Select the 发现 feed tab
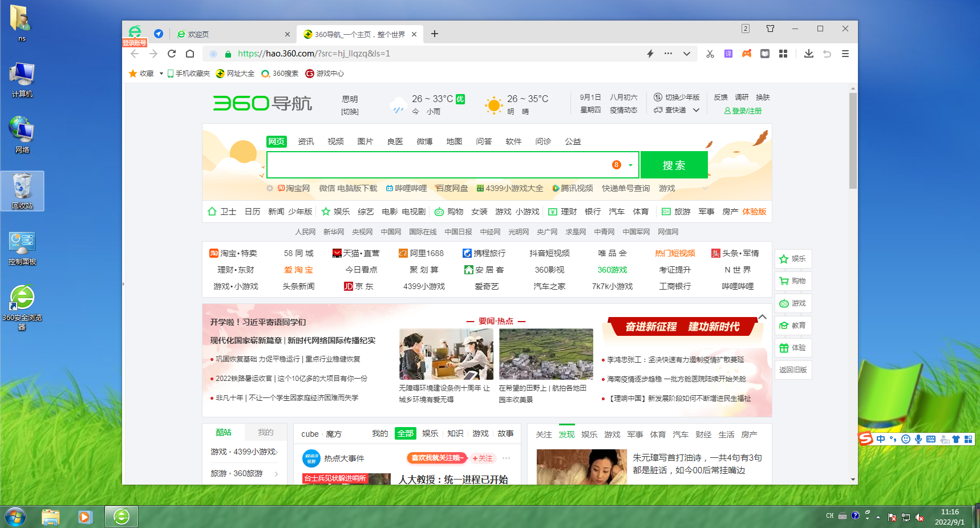Viewport: 980px width, 528px height. tap(566, 434)
